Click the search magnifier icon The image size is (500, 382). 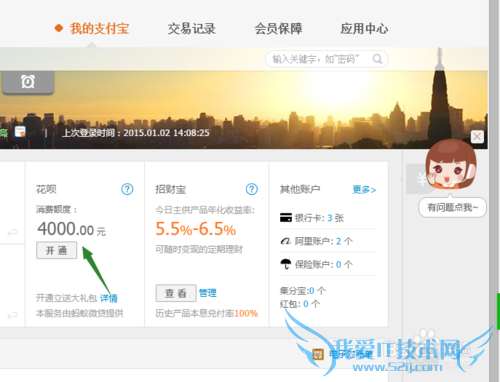coord(378,59)
